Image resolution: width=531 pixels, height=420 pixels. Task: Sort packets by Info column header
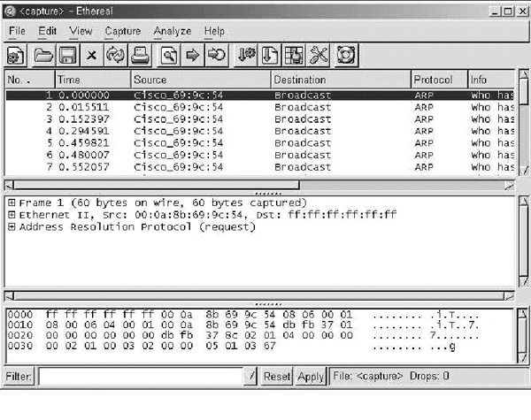(x=491, y=80)
